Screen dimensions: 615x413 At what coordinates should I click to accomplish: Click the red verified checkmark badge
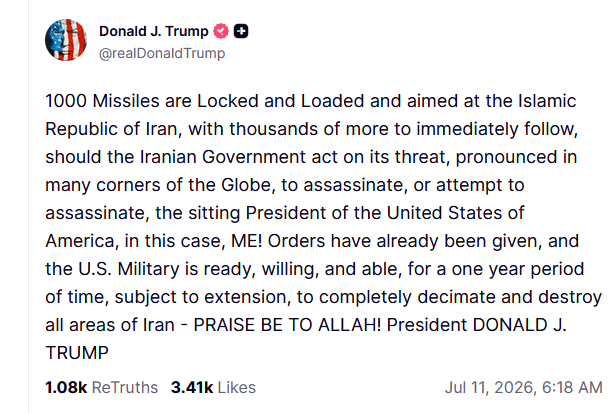(221, 31)
